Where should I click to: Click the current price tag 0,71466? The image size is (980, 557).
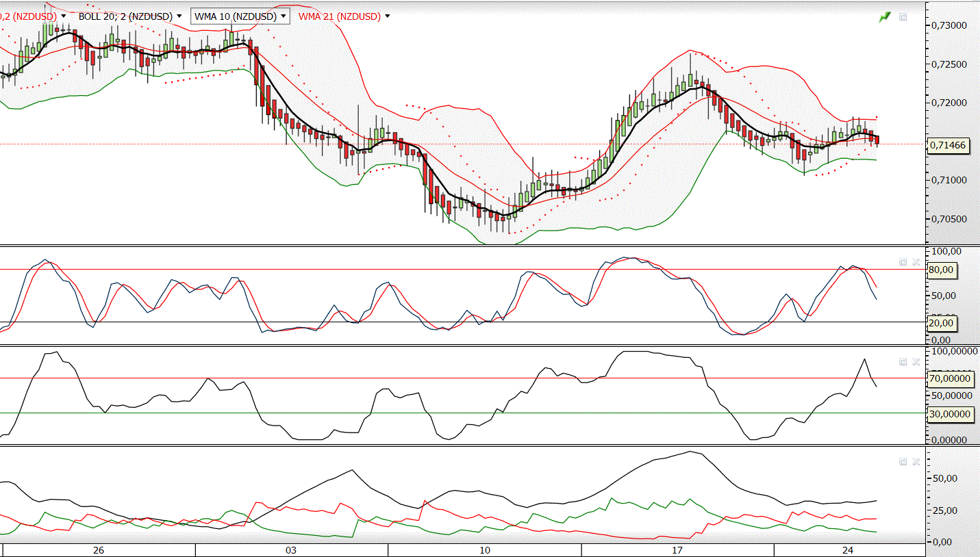[x=947, y=145]
